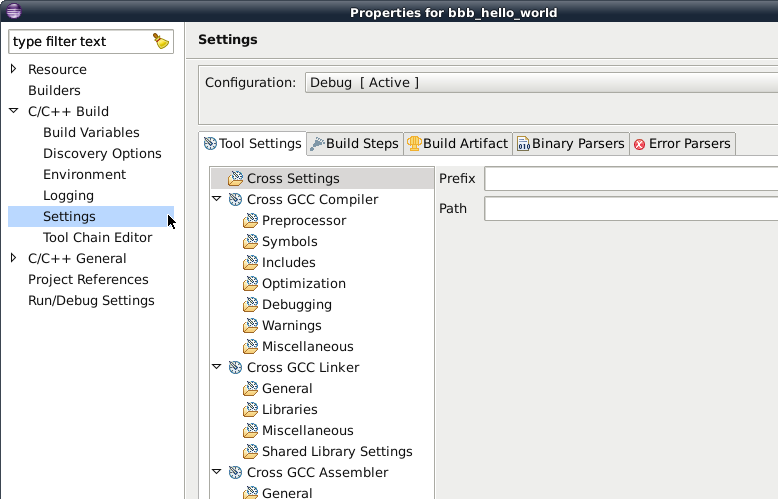
Task: Select Optimization label
Action: (304, 283)
